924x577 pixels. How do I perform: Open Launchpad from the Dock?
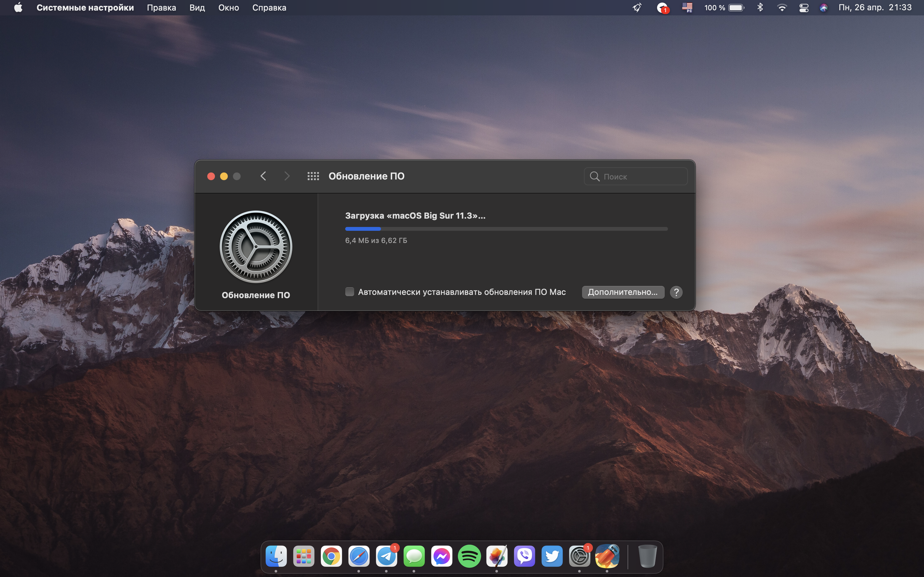coord(304,556)
